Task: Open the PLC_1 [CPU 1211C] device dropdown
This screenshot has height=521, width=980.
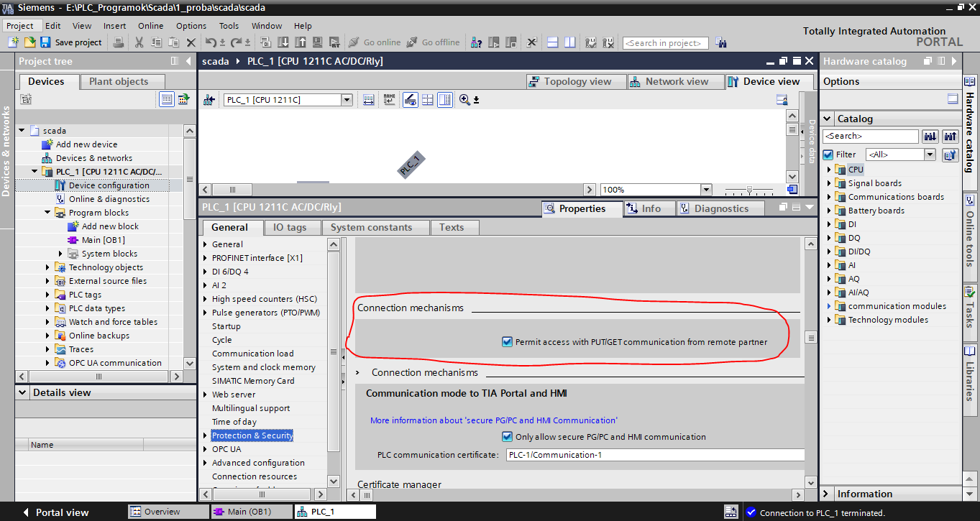Action: pyautogui.click(x=347, y=100)
